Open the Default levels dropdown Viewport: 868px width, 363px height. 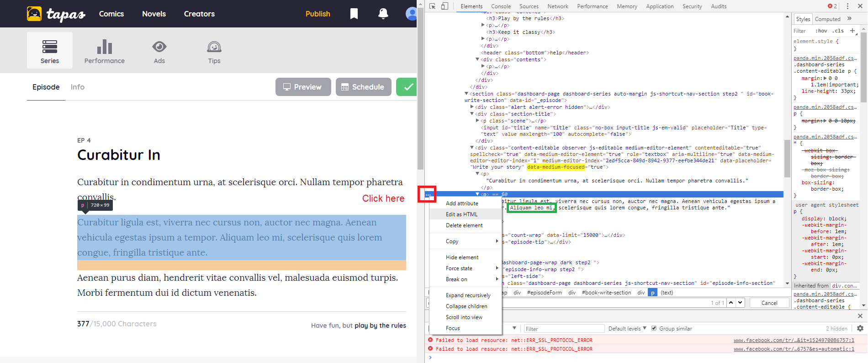click(627, 328)
